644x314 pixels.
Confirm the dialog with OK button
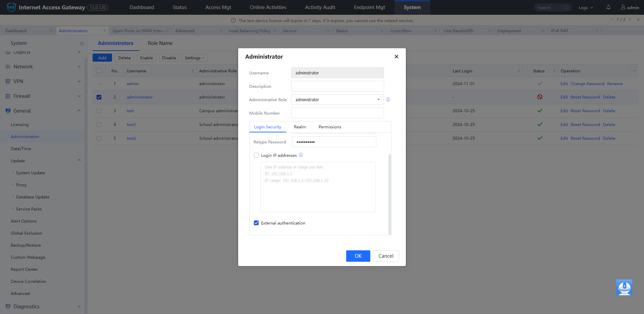[358, 256]
